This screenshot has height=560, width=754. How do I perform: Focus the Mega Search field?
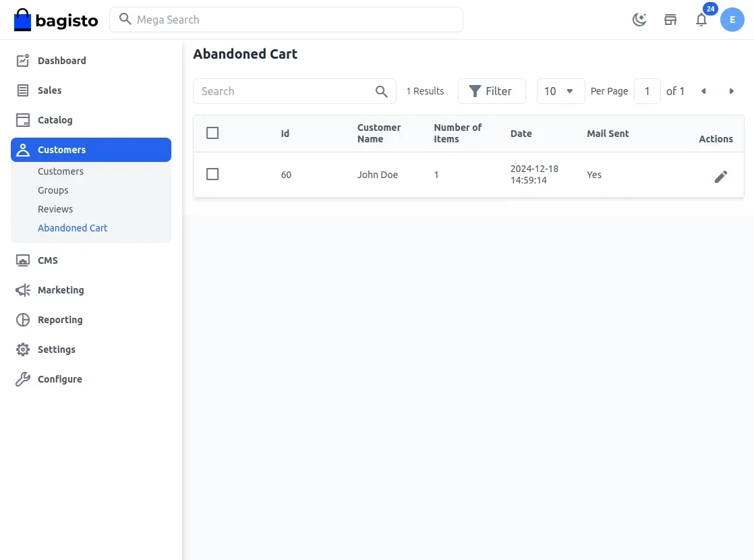tap(286, 20)
